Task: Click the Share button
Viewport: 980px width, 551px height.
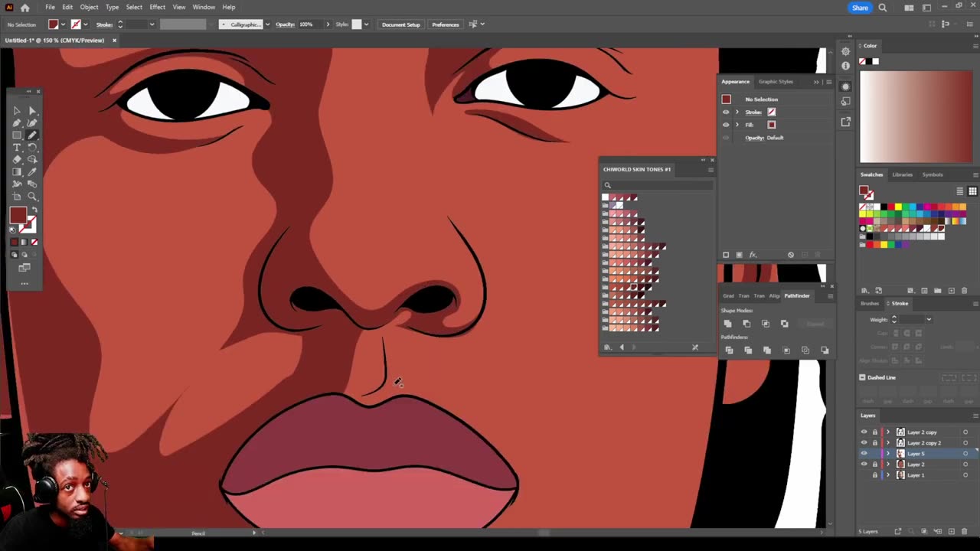Action: (860, 8)
